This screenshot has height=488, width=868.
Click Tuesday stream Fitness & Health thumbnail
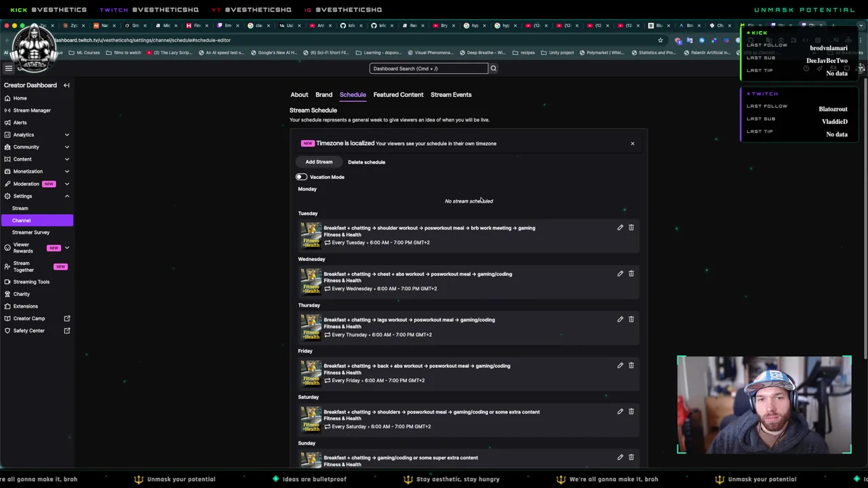coord(311,235)
